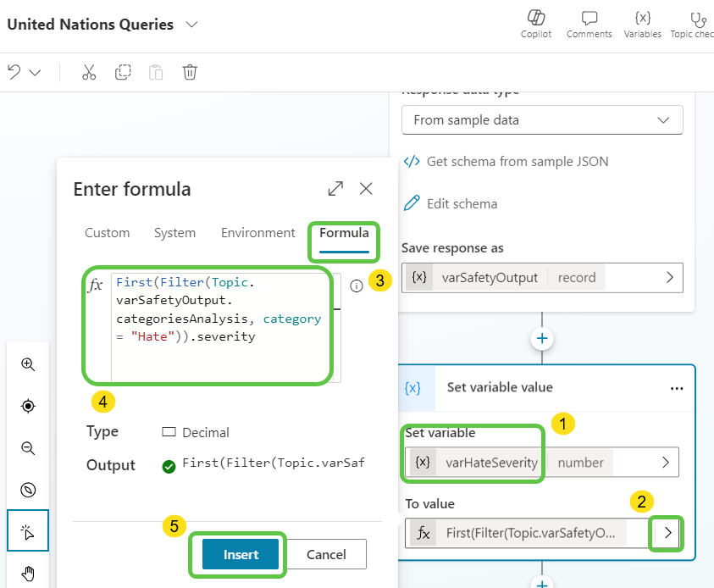The width and height of the screenshot is (714, 588).
Task: Open the Variables pane
Action: click(642, 19)
